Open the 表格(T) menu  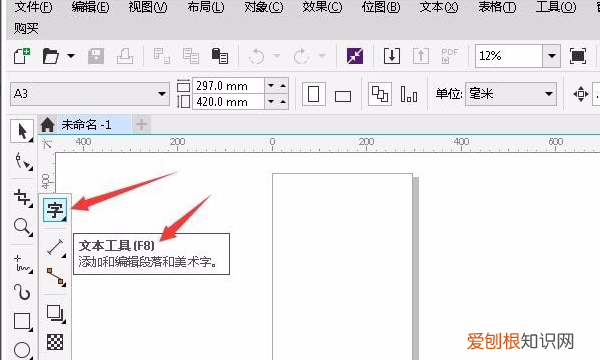[x=497, y=7]
